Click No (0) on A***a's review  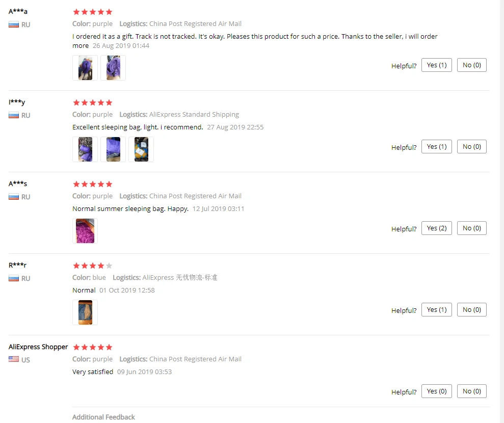click(x=471, y=65)
